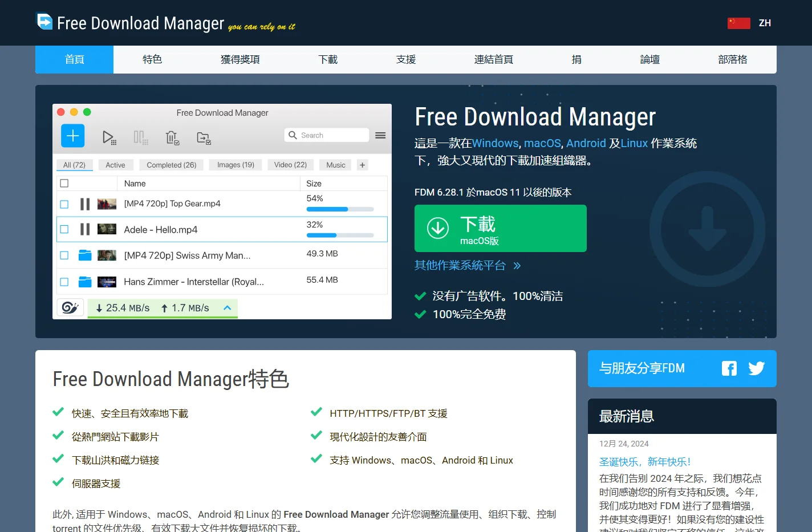This screenshot has height=532, width=812.
Task: Click the Free Download Manager logo icon
Action: pos(44,22)
